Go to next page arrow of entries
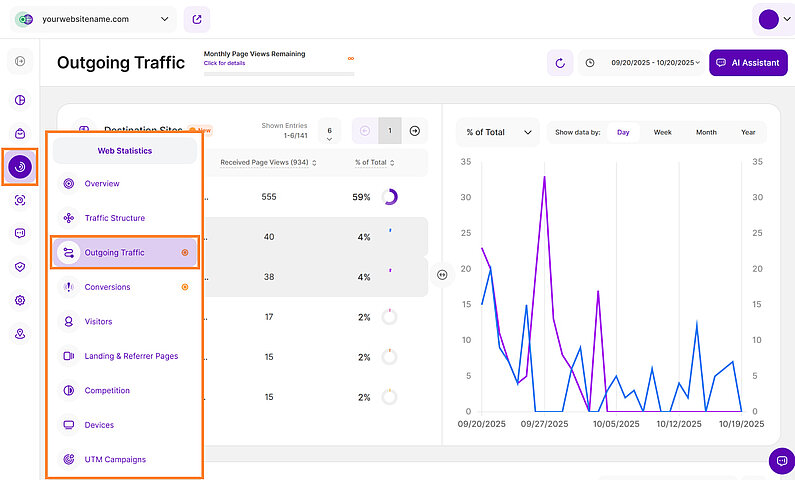 [415, 131]
